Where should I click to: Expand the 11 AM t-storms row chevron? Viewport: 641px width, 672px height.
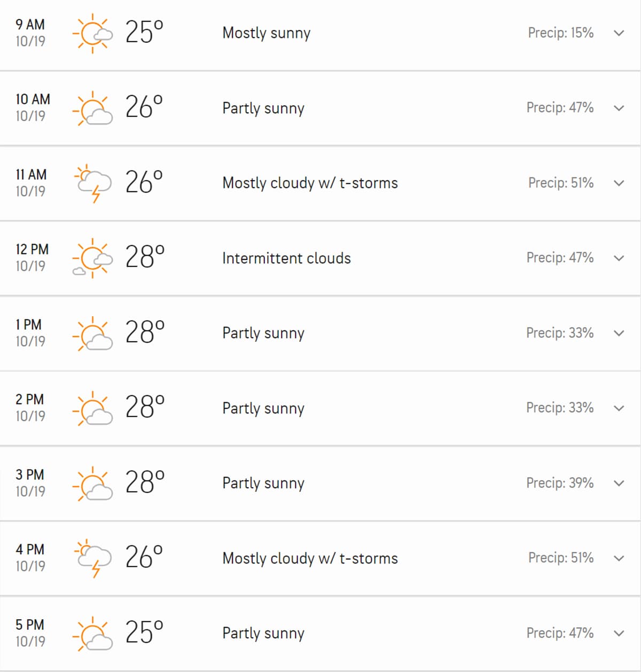(619, 183)
